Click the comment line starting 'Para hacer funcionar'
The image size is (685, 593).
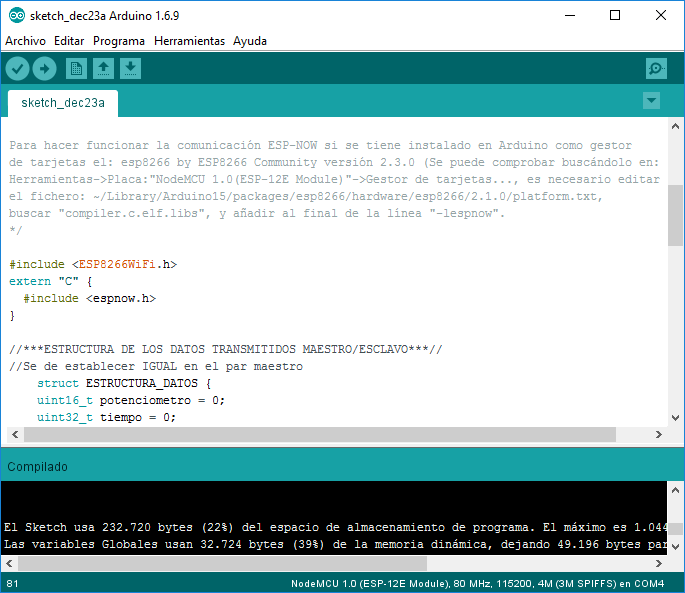click(321, 145)
